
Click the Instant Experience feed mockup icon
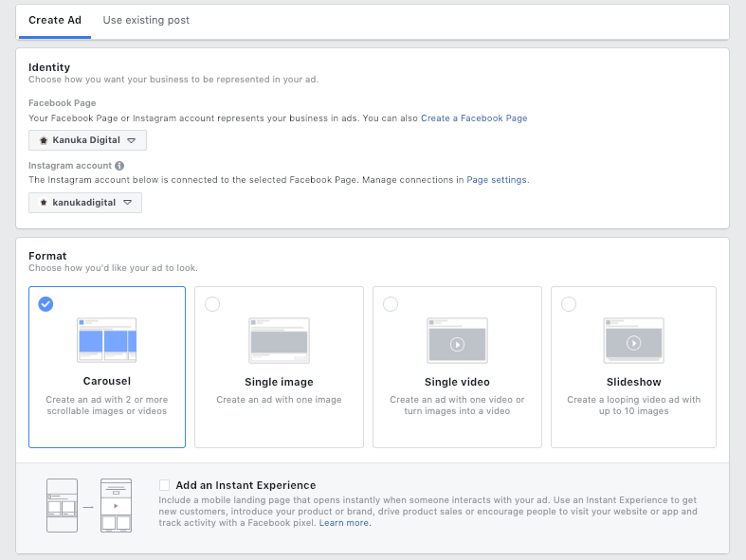(62, 506)
